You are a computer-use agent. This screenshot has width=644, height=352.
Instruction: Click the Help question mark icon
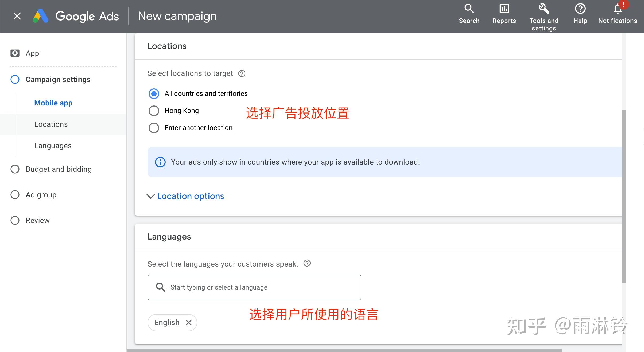pyautogui.click(x=580, y=9)
